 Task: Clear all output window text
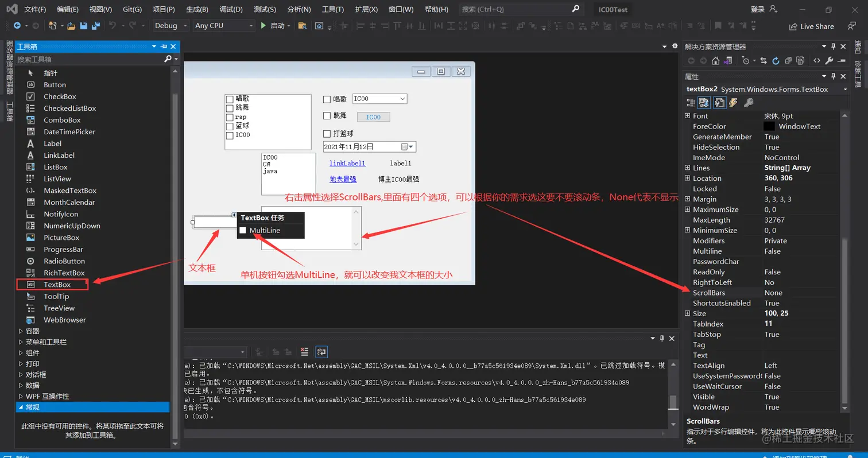(x=304, y=352)
